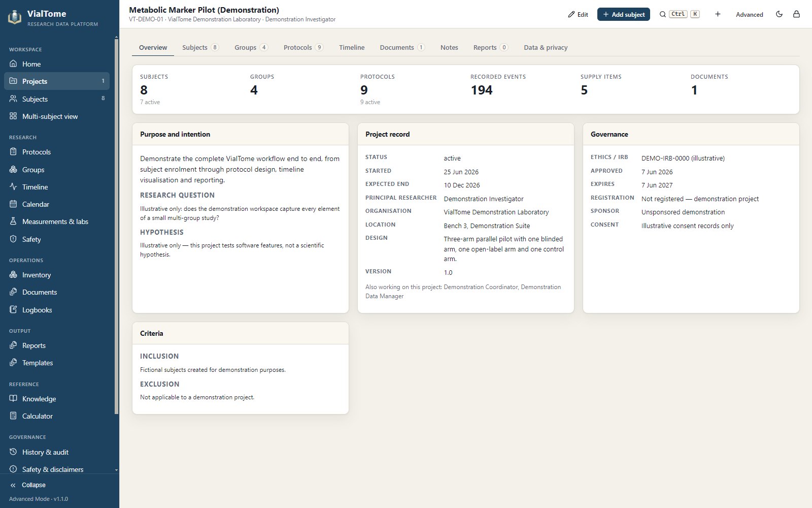Switch to the Protocols tab

(x=303, y=47)
